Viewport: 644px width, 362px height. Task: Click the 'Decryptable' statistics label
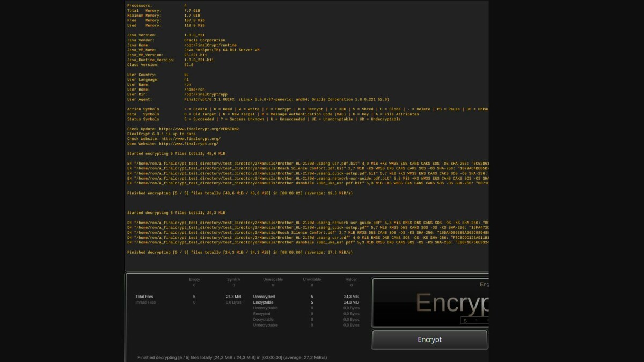click(264, 320)
